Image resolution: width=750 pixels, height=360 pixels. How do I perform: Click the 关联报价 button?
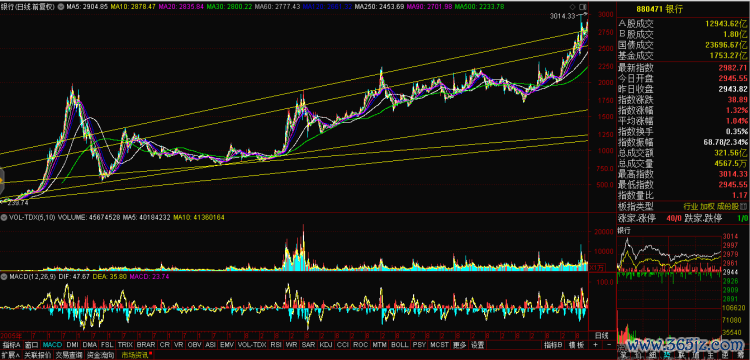pos(37,355)
